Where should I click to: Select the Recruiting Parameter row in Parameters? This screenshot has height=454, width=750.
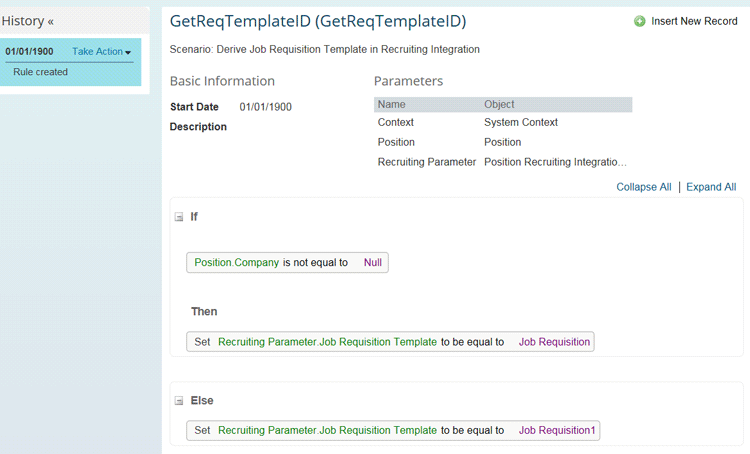(427, 162)
